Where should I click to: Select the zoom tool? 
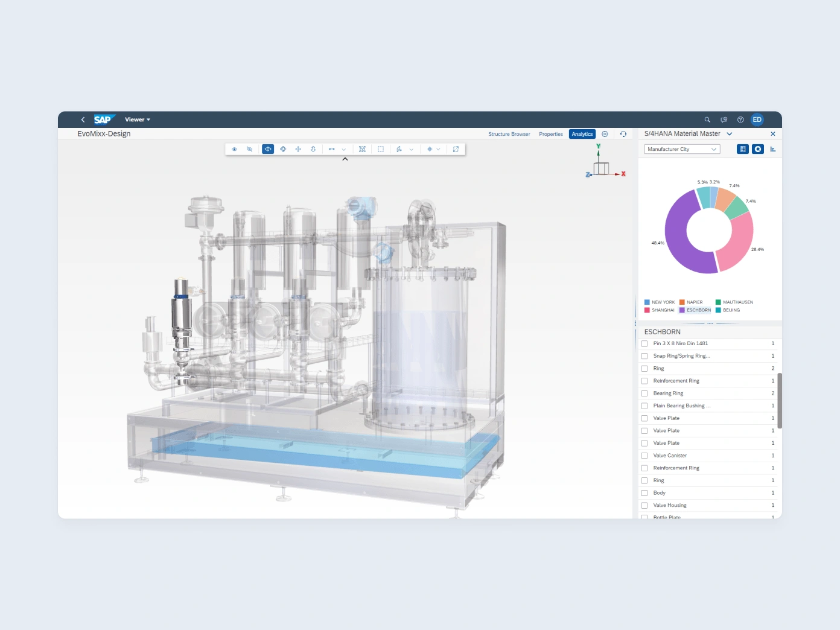313,149
